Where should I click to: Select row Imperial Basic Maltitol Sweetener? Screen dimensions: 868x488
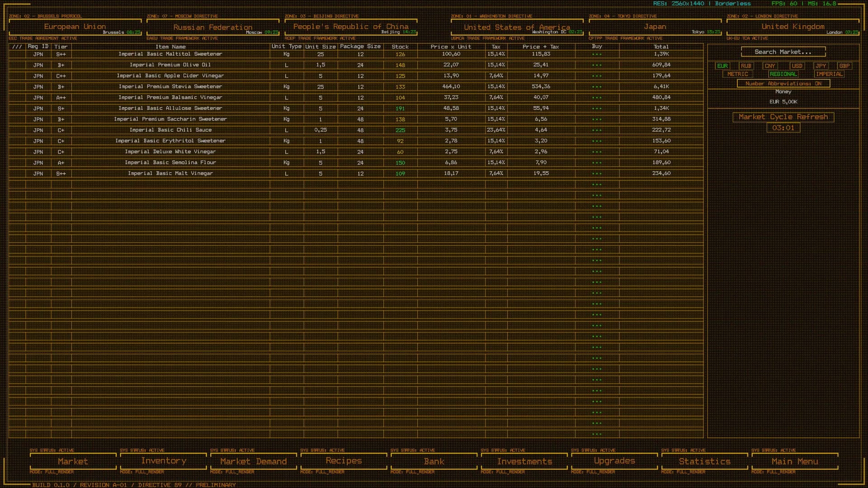(x=356, y=54)
